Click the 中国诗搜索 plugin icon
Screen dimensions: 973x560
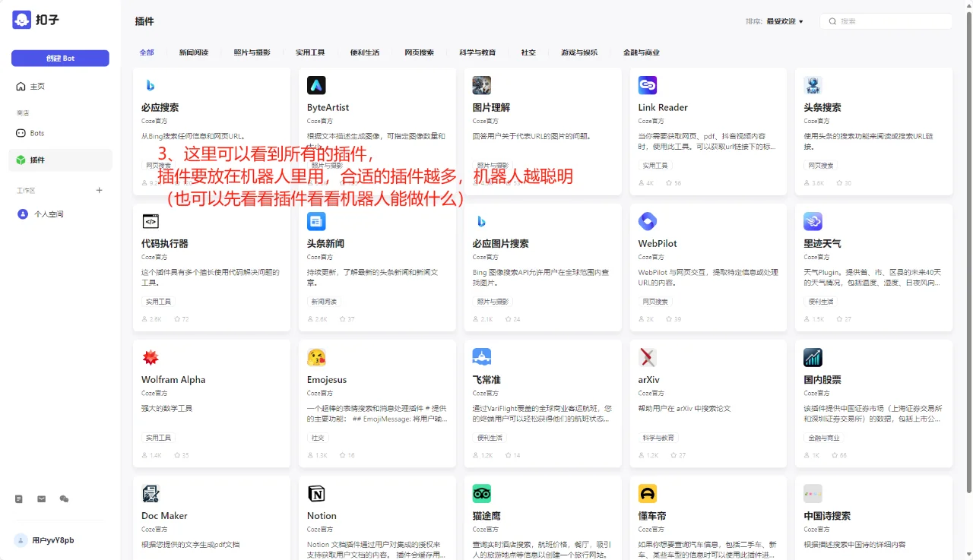point(813,493)
